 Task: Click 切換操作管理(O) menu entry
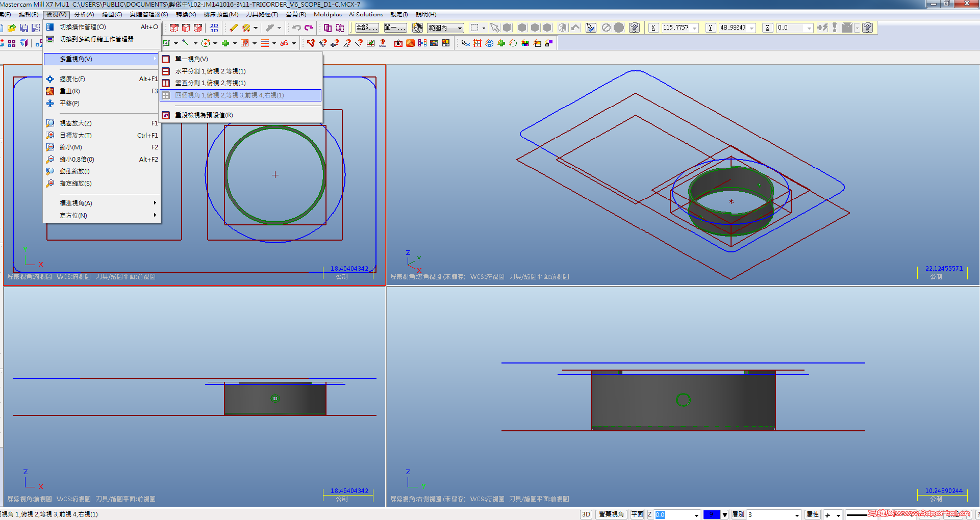pyautogui.click(x=102, y=27)
